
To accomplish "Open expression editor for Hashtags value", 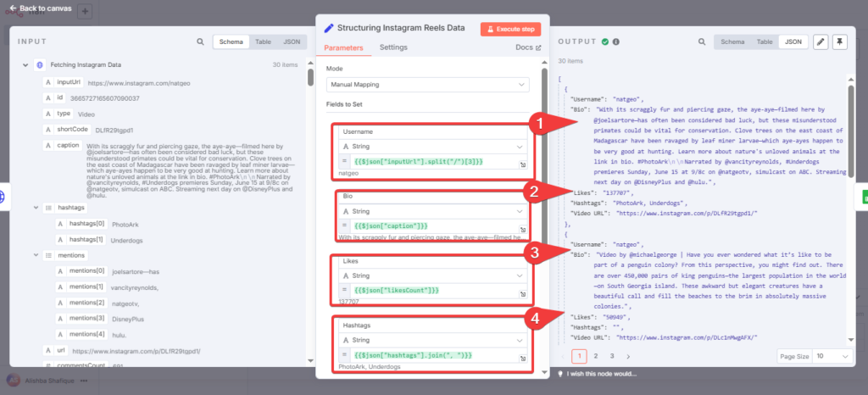I will [522, 359].
